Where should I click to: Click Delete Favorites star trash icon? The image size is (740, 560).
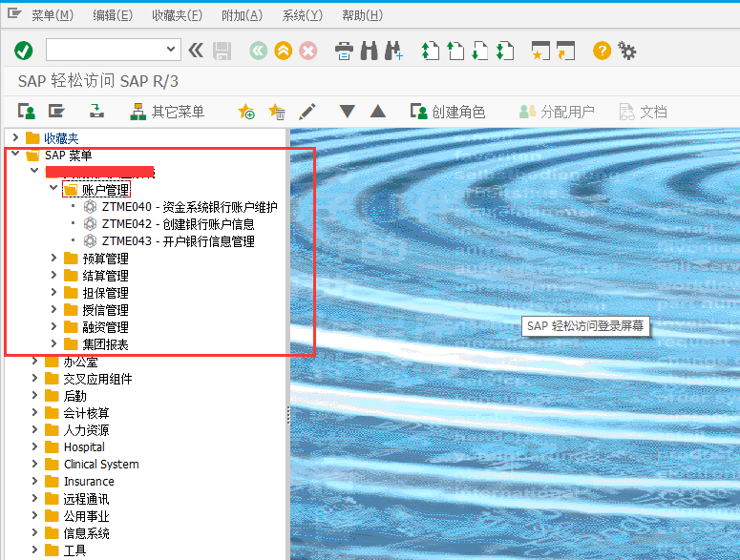pos(277,112)
